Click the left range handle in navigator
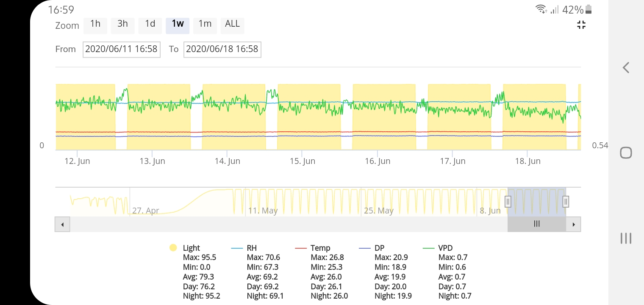 [x=508, y=202]
